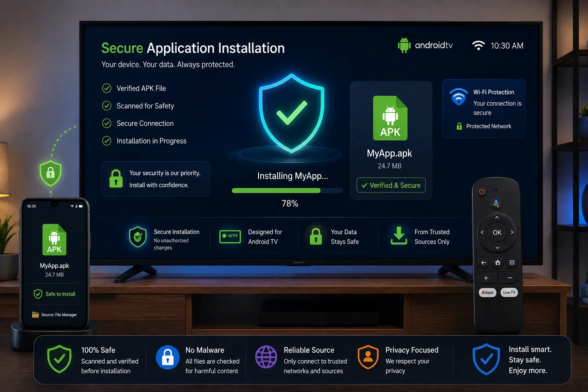Push the remote's red power button
The height and width of the screenshot is (392, 588).
point(482,191)
